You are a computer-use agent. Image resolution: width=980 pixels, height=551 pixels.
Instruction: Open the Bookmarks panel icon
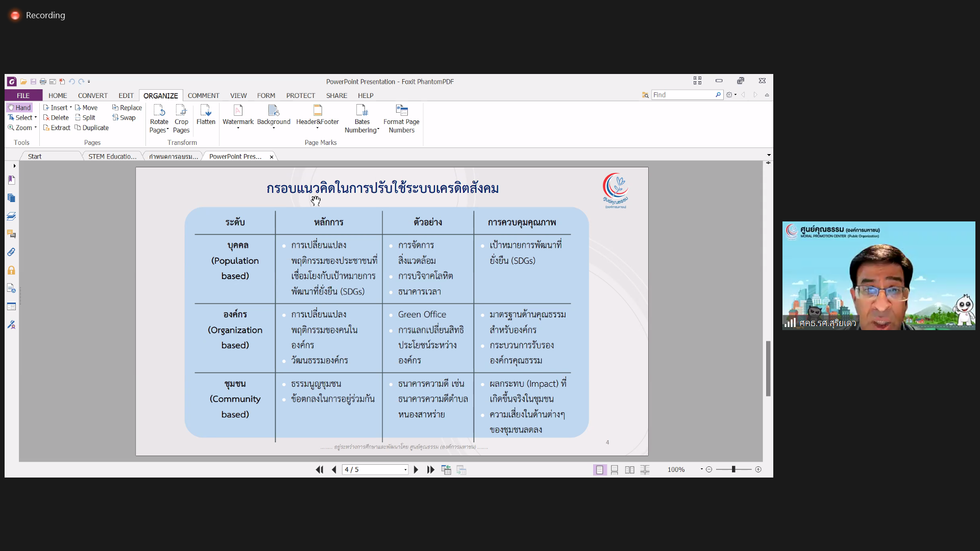point(11,180)
